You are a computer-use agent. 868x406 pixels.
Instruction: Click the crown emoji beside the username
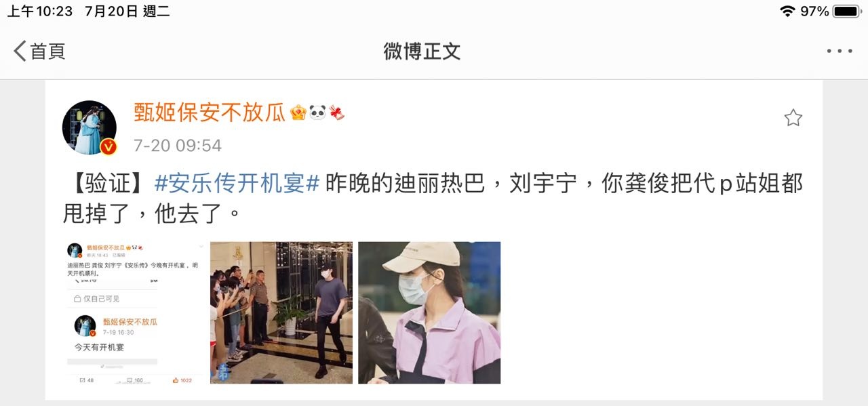[x=298, y=113]
